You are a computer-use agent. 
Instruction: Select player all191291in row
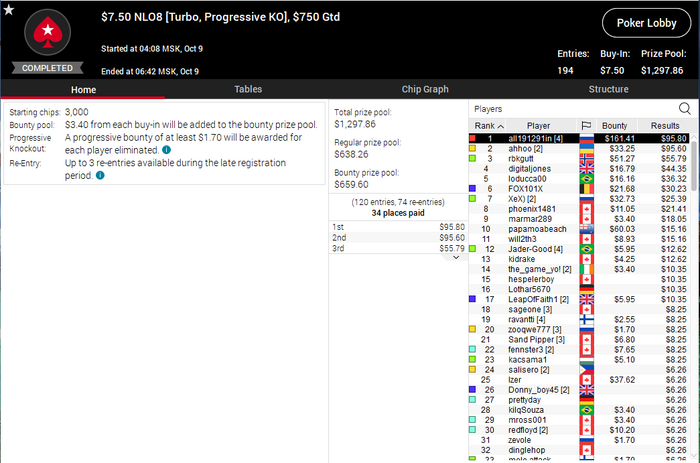click(x=579, y=138)
